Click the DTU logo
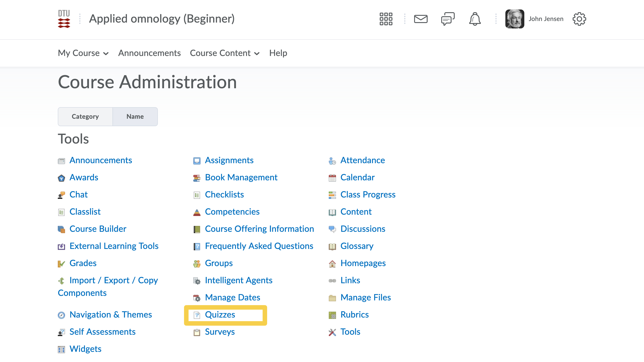644x362 pixels. (64, 19)
